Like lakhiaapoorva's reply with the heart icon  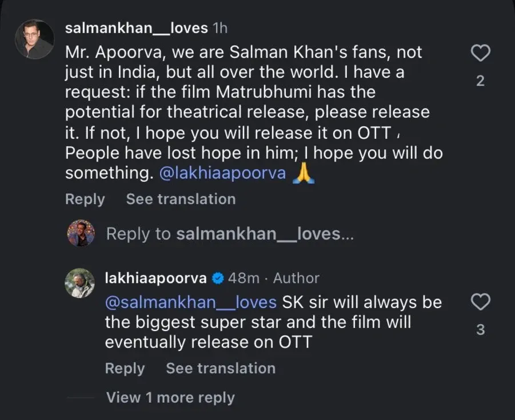(480, 302)
